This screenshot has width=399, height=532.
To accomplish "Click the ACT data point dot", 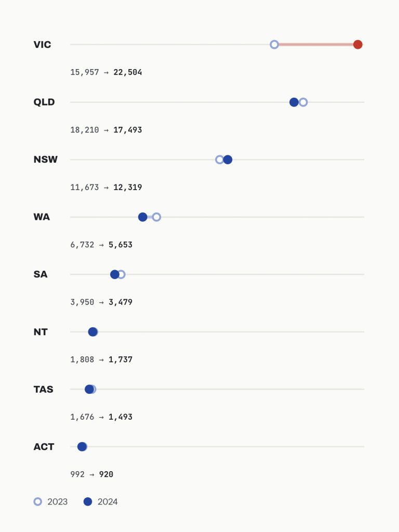I will point(82,446).
